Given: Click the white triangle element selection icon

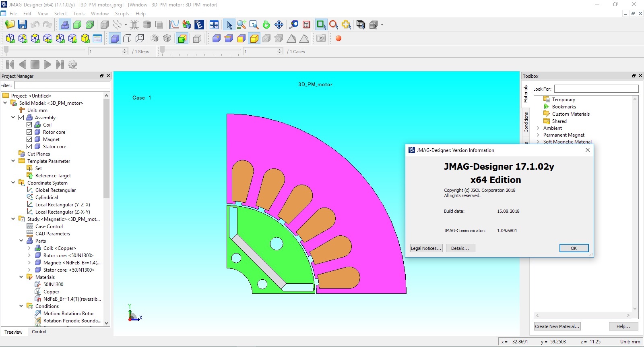Looking at the screenshot, I should click(x=291, y=38).
